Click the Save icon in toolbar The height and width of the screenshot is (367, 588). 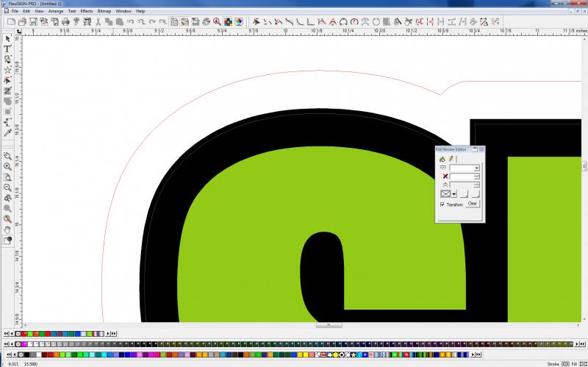tap(33, 22)
